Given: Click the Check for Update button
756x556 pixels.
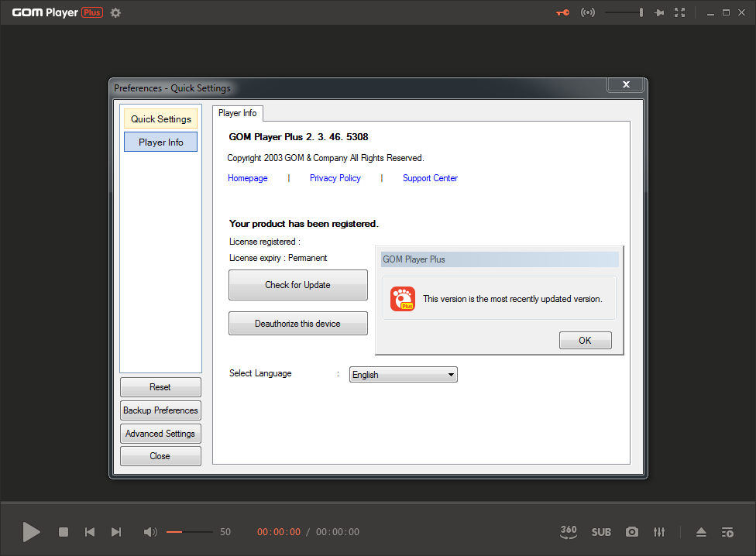Looking at the screenshot, I should (x=298, y=285).
